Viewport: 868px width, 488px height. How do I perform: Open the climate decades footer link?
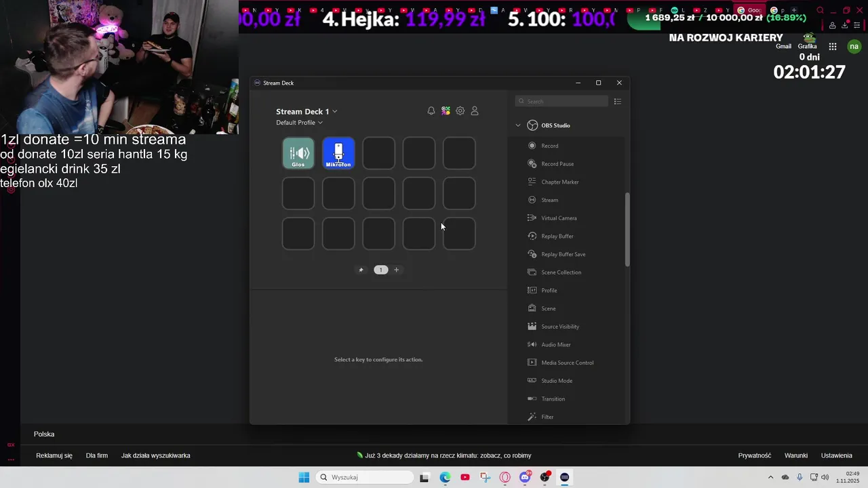[x=444, y=455]
